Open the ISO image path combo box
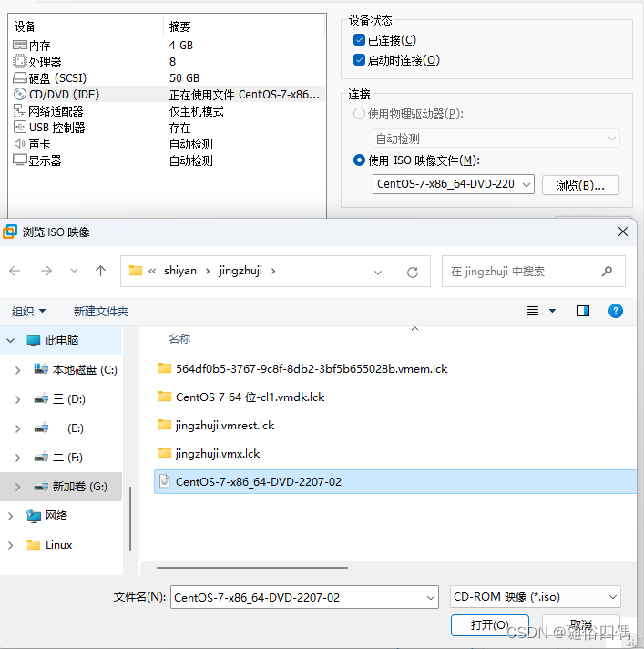Viewport: 644px width, 649px height. point(454,184)
